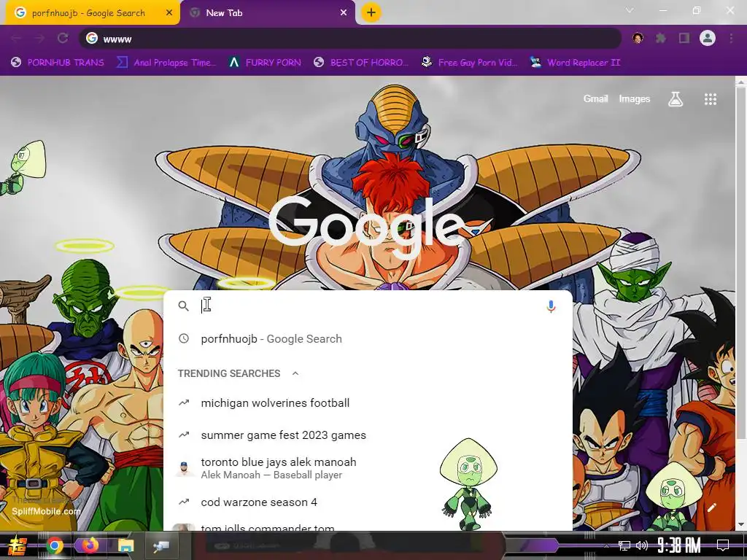Open the Gmail link
This screenshot has width=747, height=560.
(x=595, y=98)
